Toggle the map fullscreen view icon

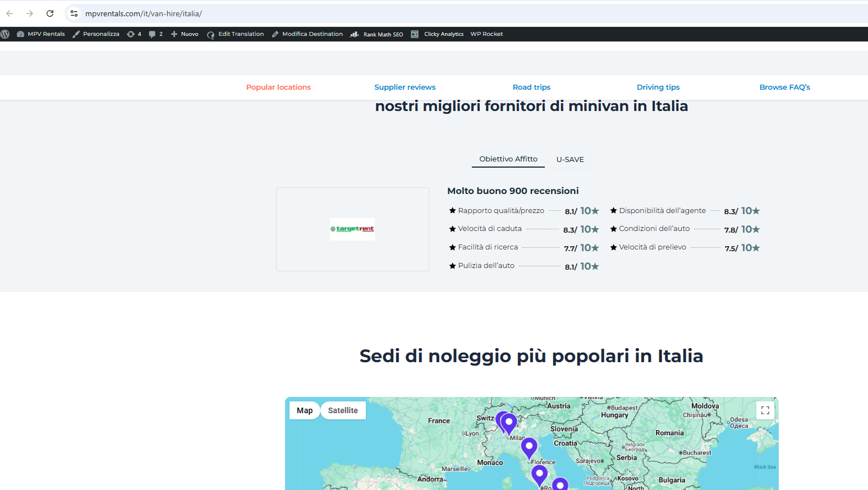click(x=765, y=410)
